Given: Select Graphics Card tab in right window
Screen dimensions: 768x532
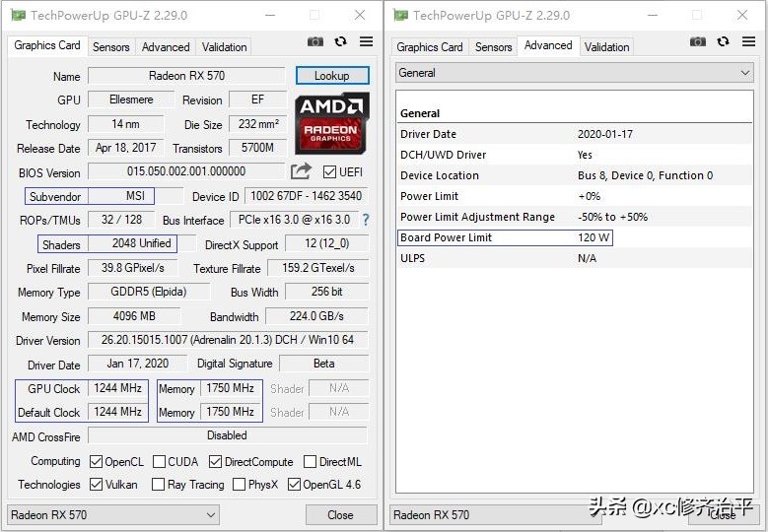Looking at the screenshot, I should 430,47.
